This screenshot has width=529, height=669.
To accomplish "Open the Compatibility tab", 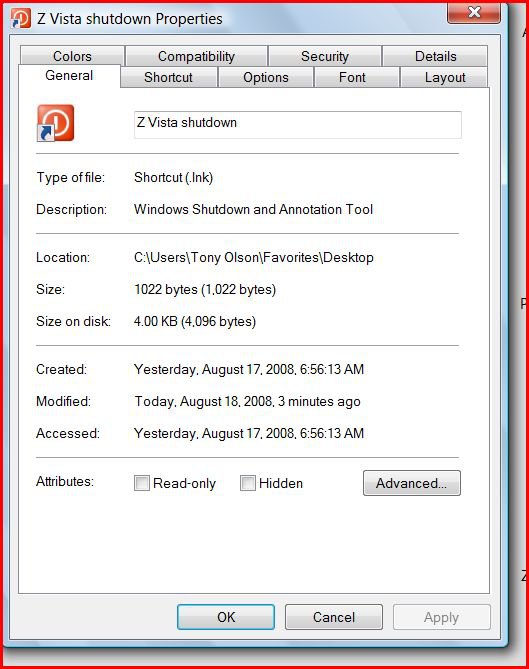I will [x=196, y=56].
